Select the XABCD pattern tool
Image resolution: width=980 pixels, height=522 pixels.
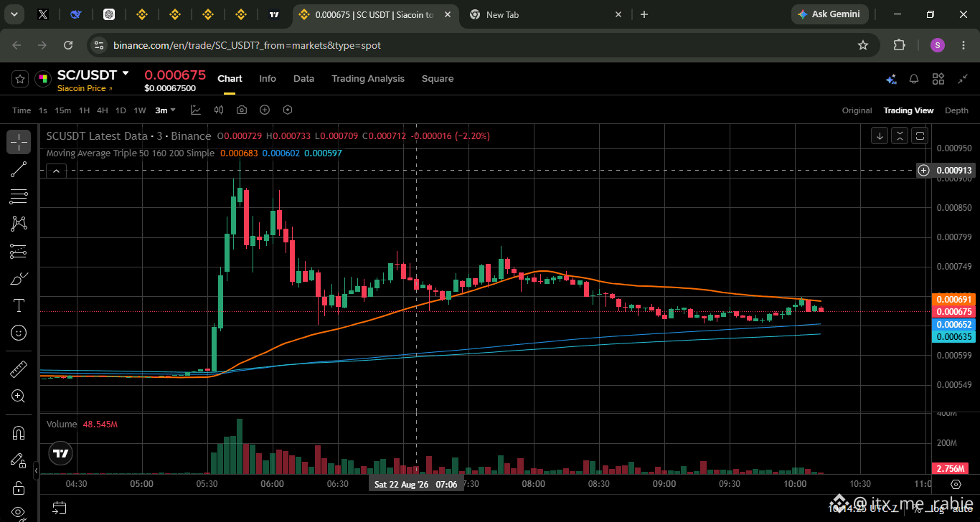point(19,224)
